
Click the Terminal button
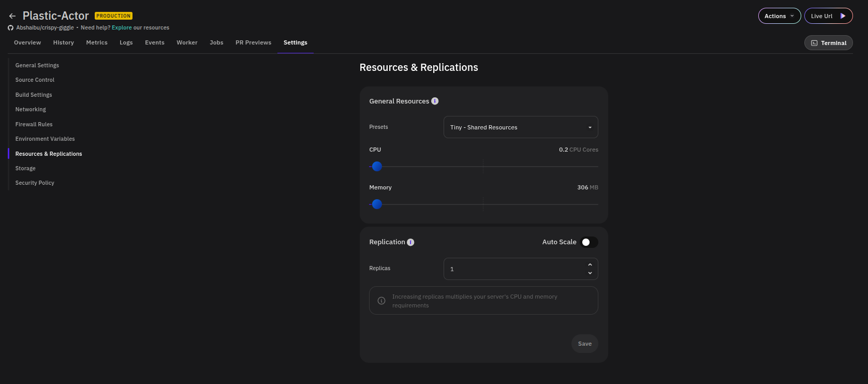tap(829, 43)
